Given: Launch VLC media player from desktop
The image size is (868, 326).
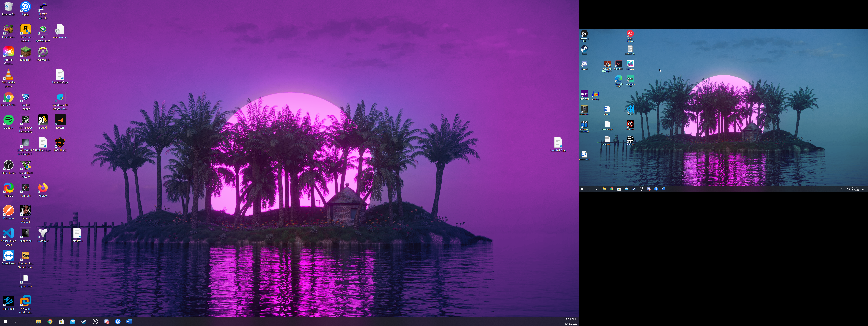Looking at the screenshot, I should pyautogui.click(x=8, y=75).
